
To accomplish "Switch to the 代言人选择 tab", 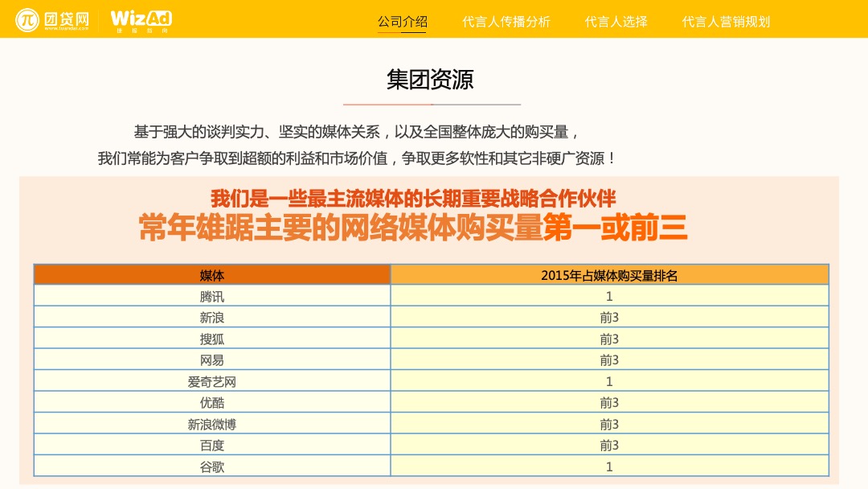I will coord(616,22).
